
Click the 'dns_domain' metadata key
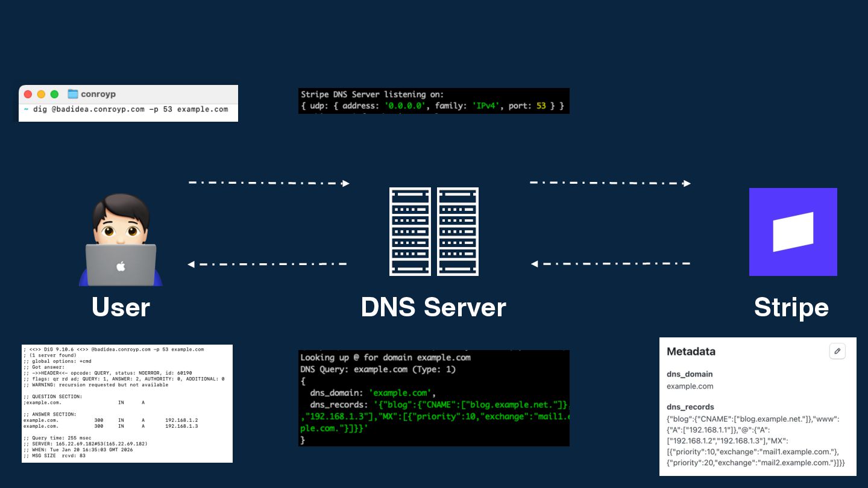coord(690,374)
